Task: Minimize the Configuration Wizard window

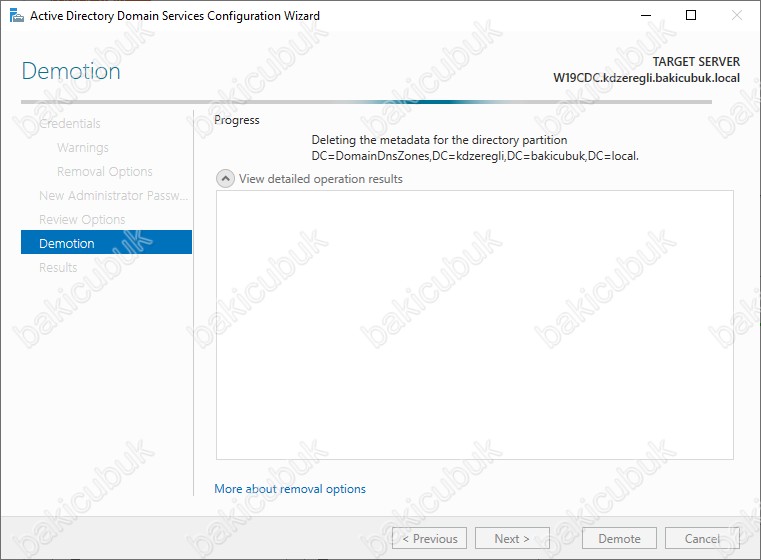Action: coord(645,16)
